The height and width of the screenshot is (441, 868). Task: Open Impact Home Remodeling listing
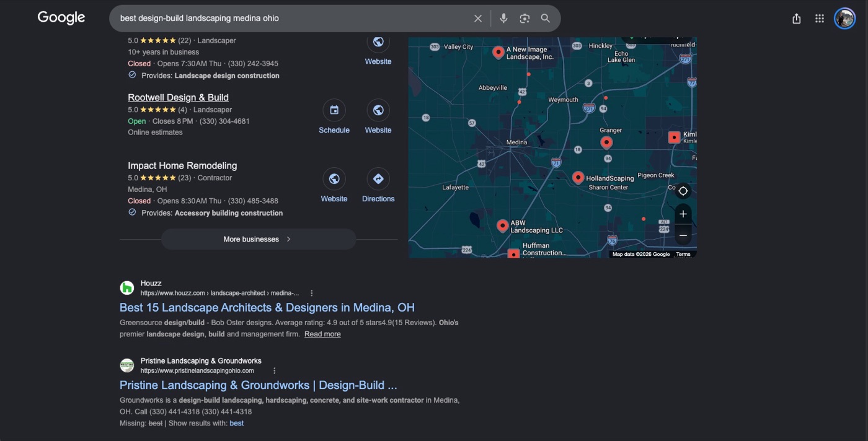[x=182, y=166]
